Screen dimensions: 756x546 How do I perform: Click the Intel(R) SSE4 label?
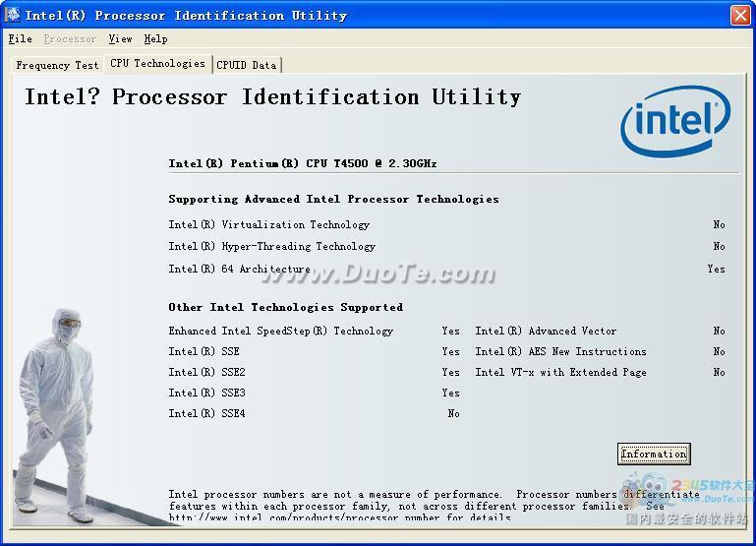(x=206, y=414)
